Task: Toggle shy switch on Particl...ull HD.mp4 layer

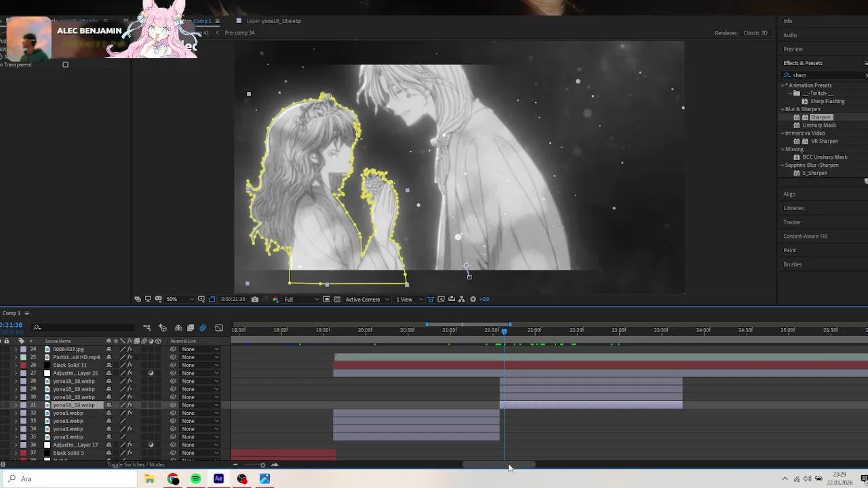Action: pyautogui.click(x=108, y=357)
